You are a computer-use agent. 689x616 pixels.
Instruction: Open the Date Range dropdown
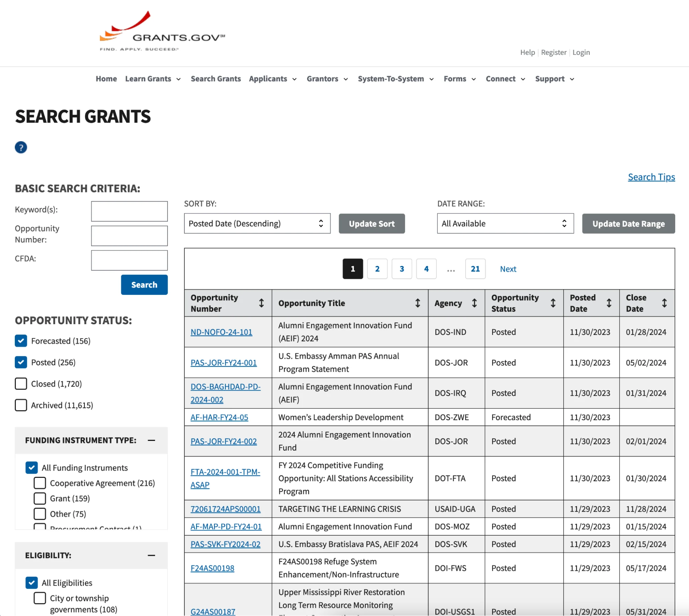click(x=505, y=223)
